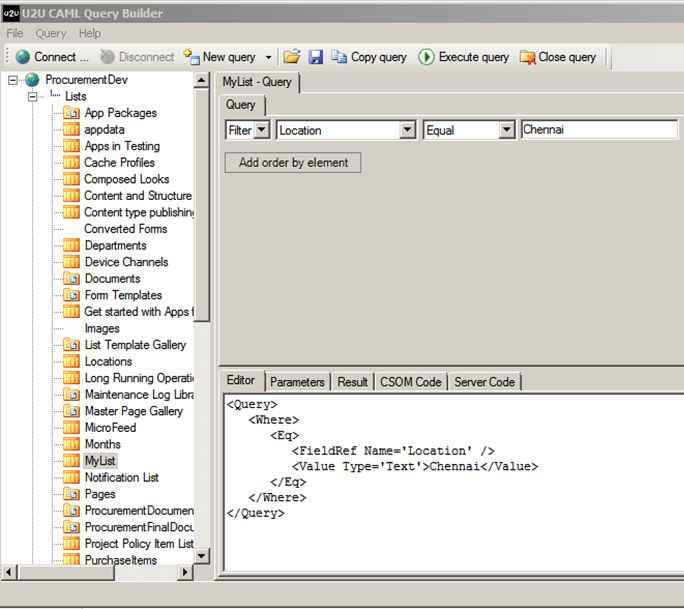Select Cache Profiles in the tree
This screenshot has width=684, height=609.
[119, 163]
